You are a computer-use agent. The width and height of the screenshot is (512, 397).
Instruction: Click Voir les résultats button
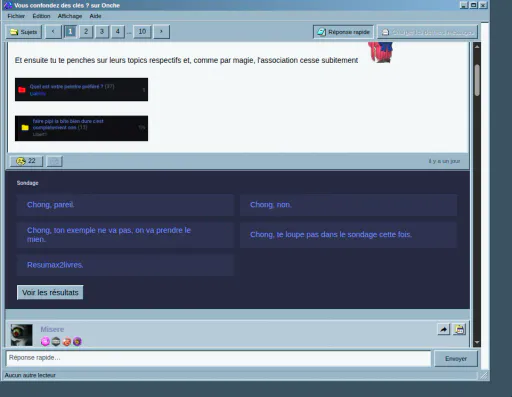[50, 292]
